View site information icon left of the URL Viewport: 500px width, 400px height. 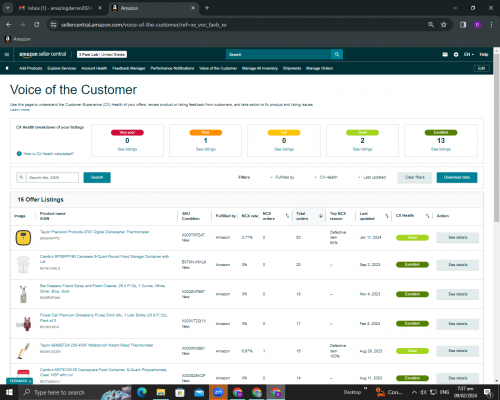[53, 25]
